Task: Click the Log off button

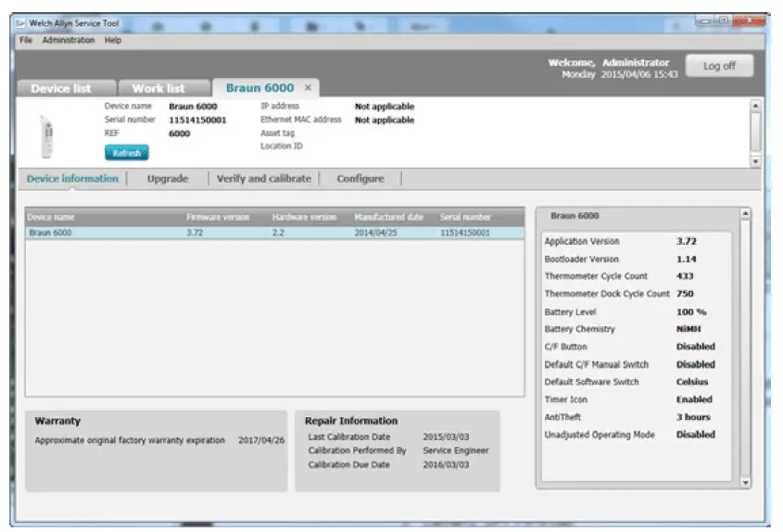Action: tap(719, 66)
